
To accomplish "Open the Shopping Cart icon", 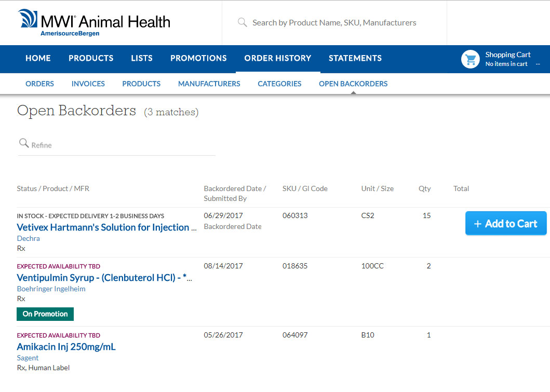I will click(x=470, y=59).
